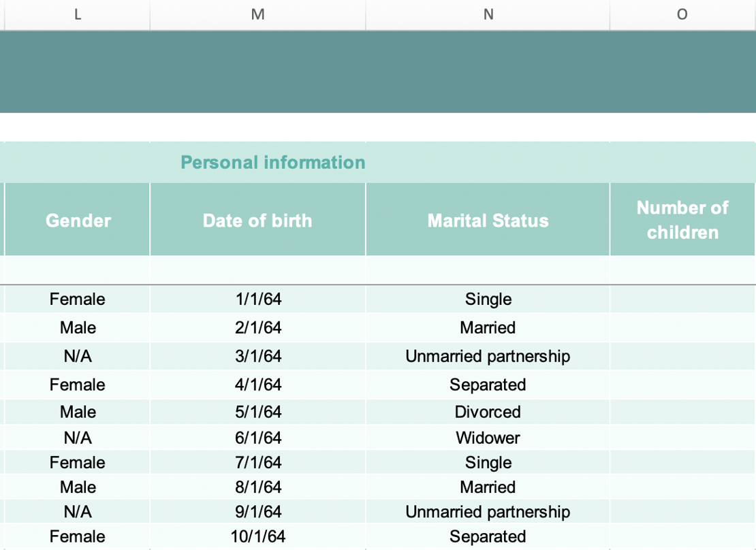Click the Date of birth header cell

coord(257,219)
